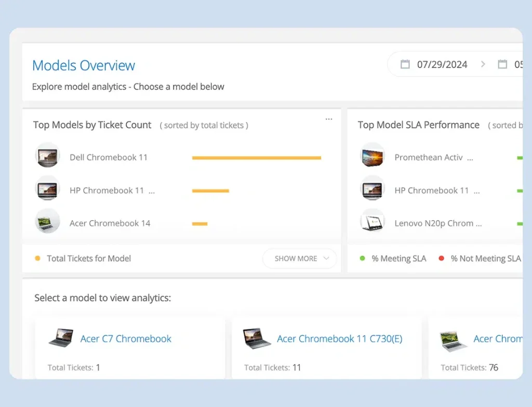Click the Lenovo N20p Chrom thumbnail
Screen dimensions: 532x407
pyautogui.click(x=373, y=222)
